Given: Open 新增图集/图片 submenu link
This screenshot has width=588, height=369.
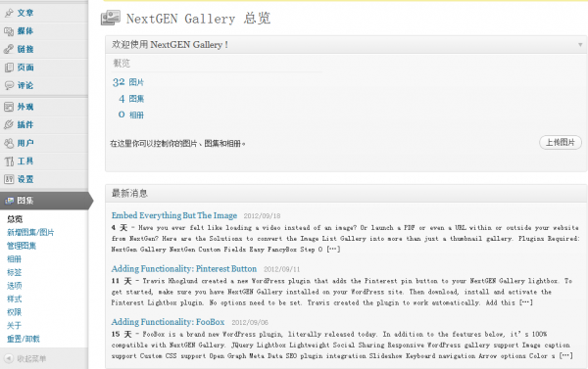Looking at the screenshot, I should coord(30,232).
